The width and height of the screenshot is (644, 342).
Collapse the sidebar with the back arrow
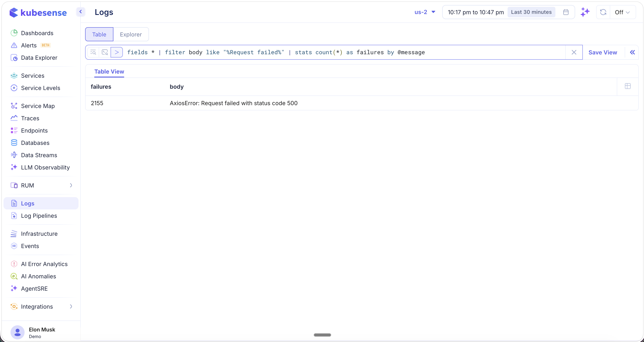click(80, 11)
